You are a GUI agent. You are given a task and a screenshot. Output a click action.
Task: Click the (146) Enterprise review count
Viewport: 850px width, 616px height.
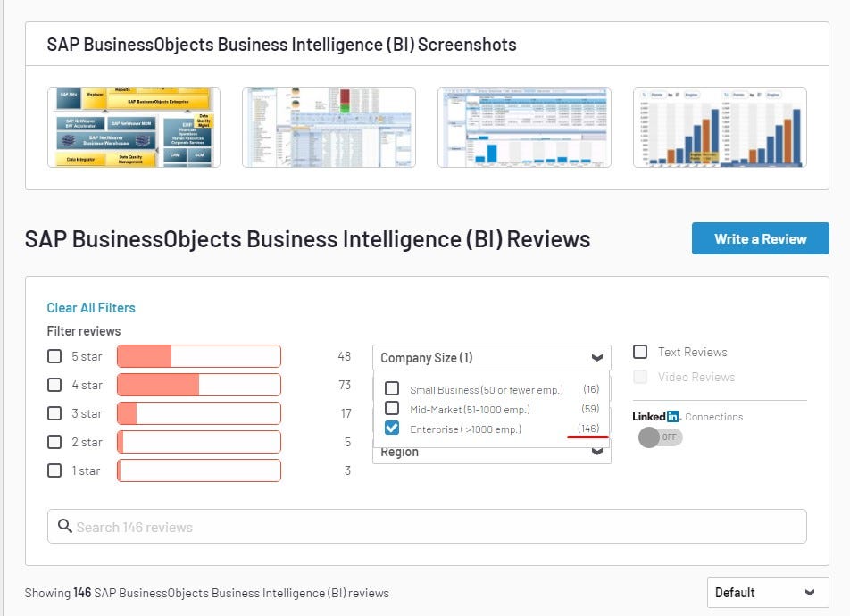(588, 429)
